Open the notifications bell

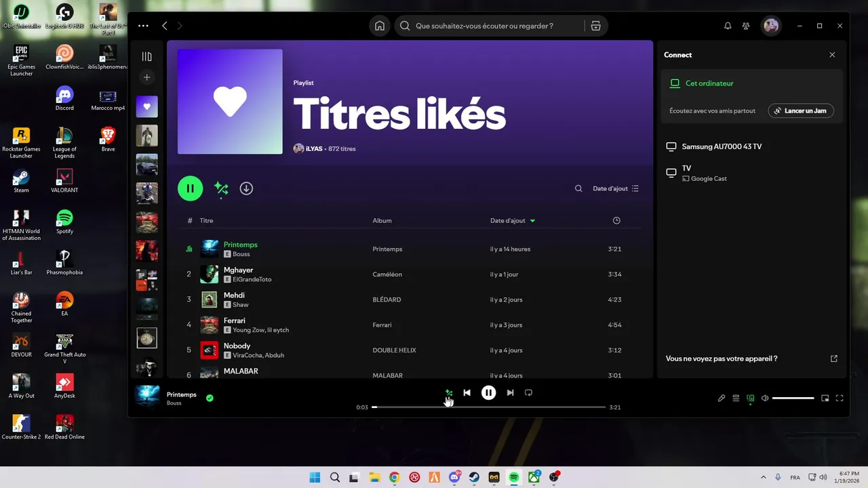(728, 26)
